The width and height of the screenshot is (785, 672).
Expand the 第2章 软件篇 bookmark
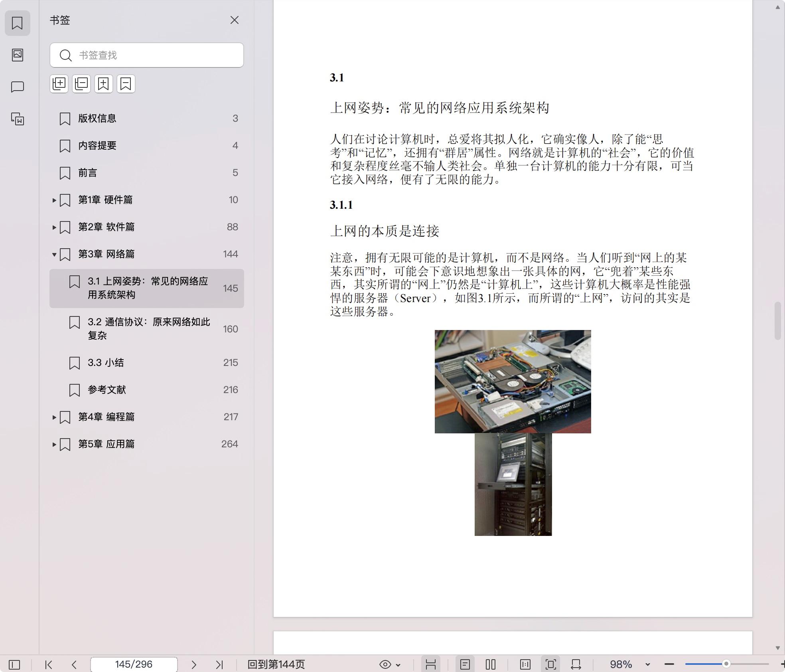(54, 227)
